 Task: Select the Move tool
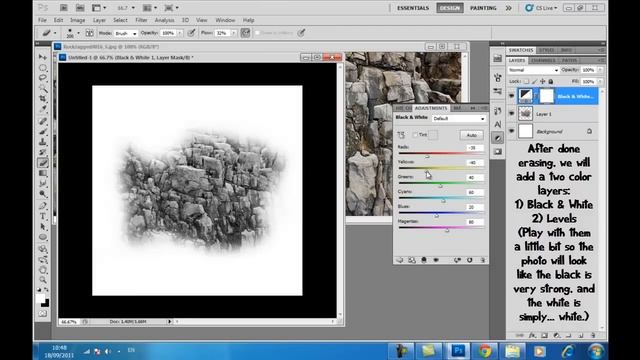coord(43,57)
